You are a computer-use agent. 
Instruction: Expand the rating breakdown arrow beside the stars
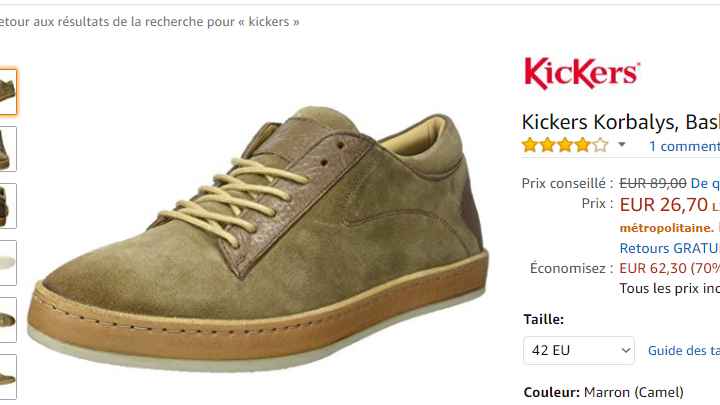click(622, 145)
